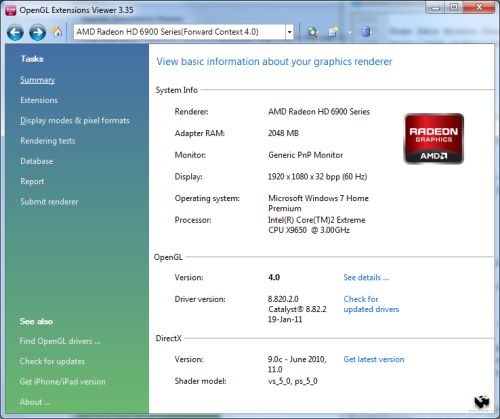Image resolution: width=500 pixels, height=419 pixels.
Task: Open the Database task
Action: [37, 161]
